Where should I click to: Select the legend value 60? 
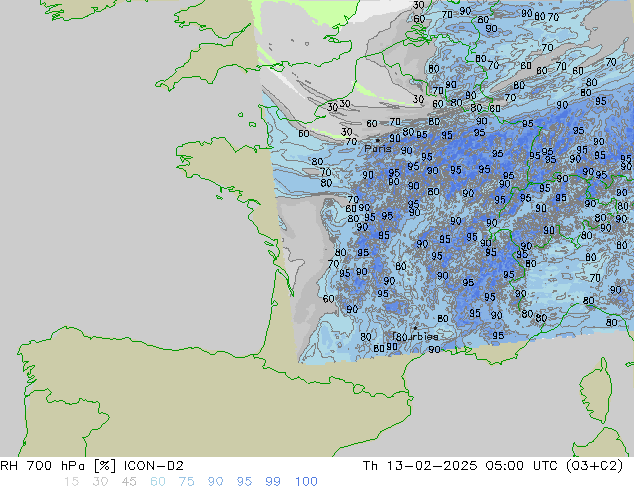click(x=158, y=482)
